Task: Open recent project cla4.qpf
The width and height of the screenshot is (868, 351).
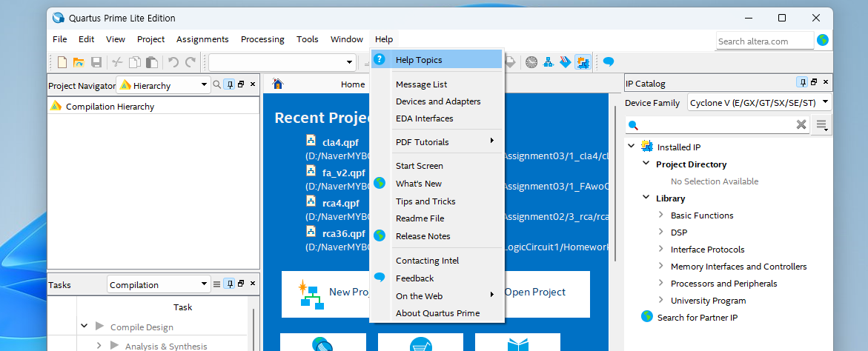Action: pos(341,142)
